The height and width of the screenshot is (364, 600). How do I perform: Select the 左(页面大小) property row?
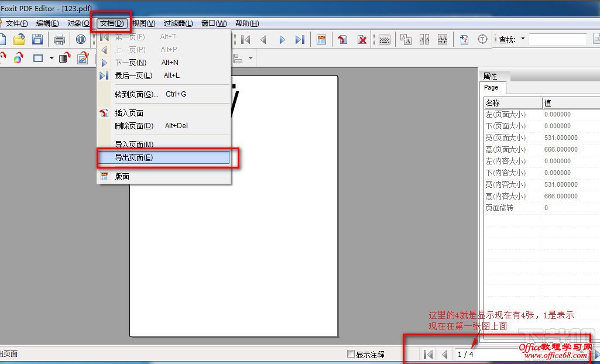(x=542, y=114)
